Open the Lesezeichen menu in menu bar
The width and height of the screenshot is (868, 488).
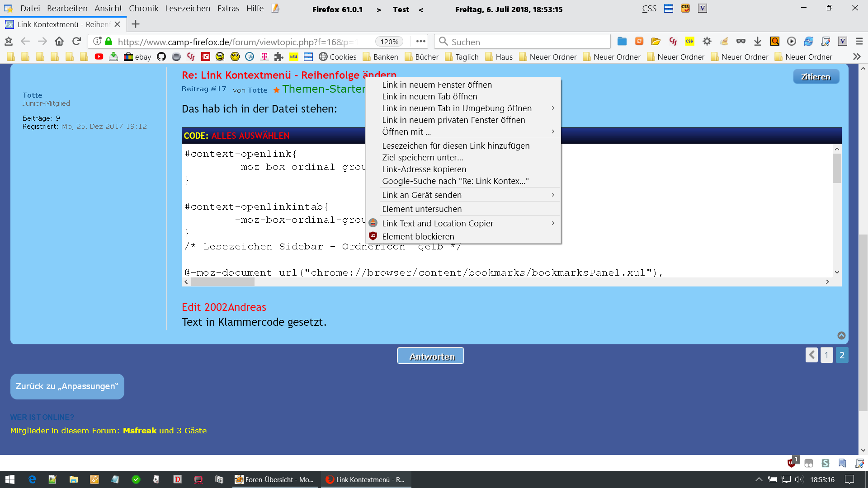(188, 9)
